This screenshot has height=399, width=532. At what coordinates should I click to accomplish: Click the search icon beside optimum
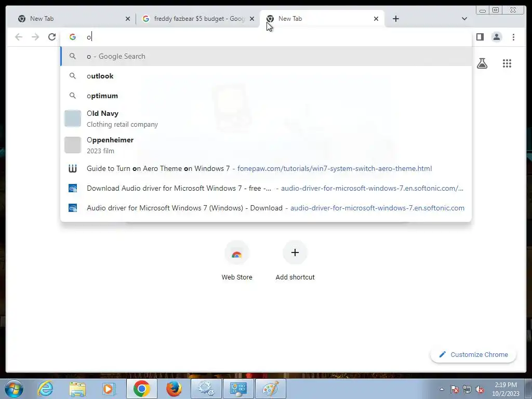tap(73, 96)
